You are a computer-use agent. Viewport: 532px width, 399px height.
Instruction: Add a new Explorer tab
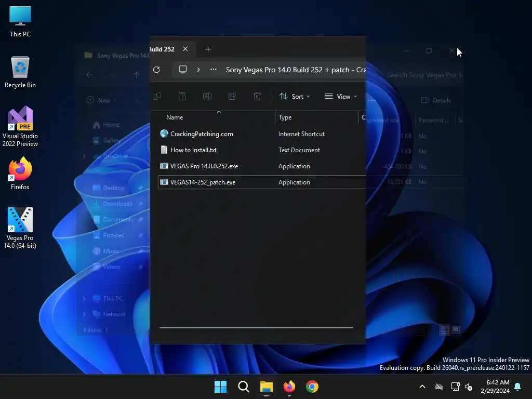pos(208,49)
